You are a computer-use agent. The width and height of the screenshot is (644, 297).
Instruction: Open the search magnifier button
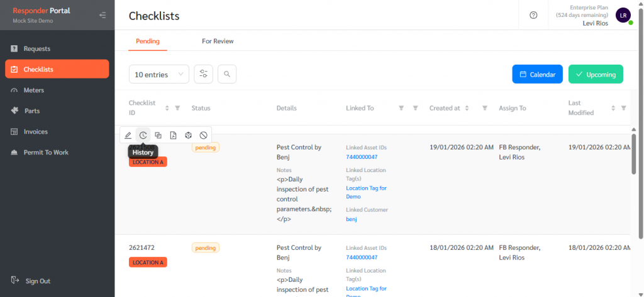pos(227,74)
